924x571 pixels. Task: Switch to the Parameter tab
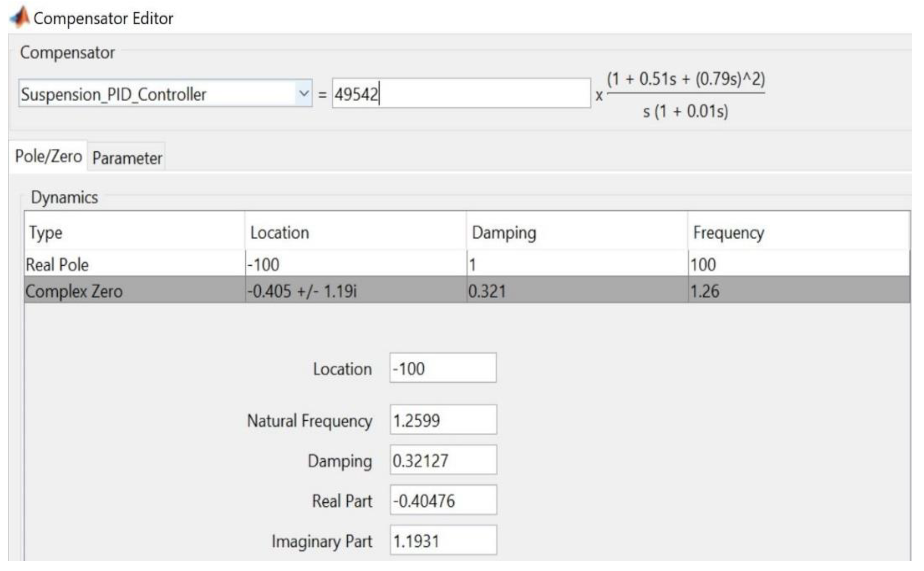click(x=127, y=158)
